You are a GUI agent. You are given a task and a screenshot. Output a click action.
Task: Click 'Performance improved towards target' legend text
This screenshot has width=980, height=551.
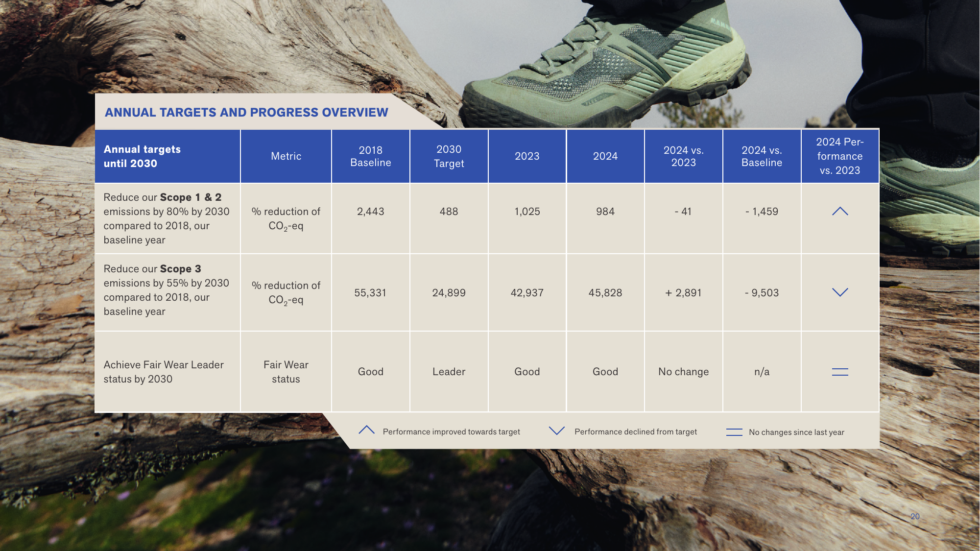click(452, 431)
